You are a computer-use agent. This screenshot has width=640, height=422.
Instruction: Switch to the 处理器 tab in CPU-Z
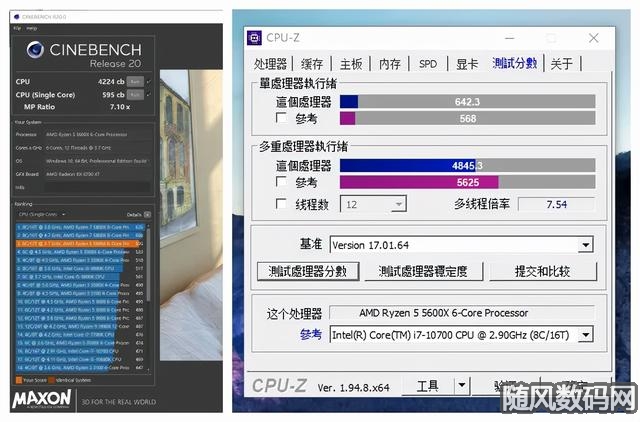pyautogui.click(x=270, y=64)
